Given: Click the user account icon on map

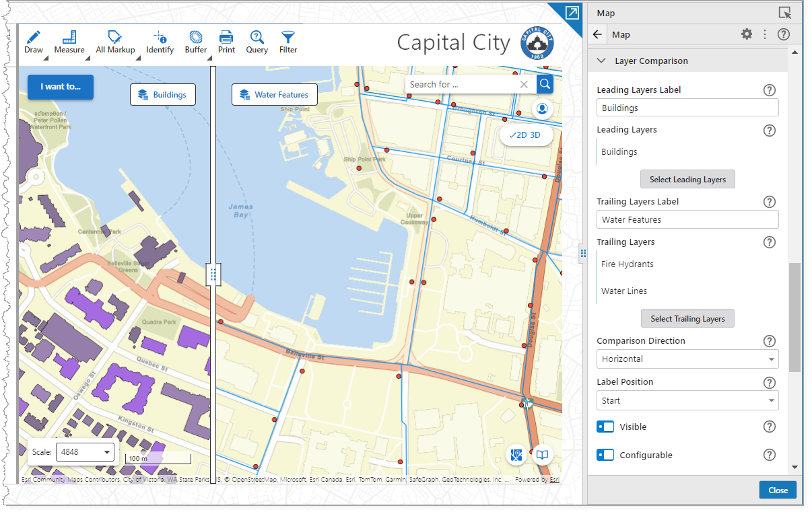Looking at the screenshot, I should [543, 108].
